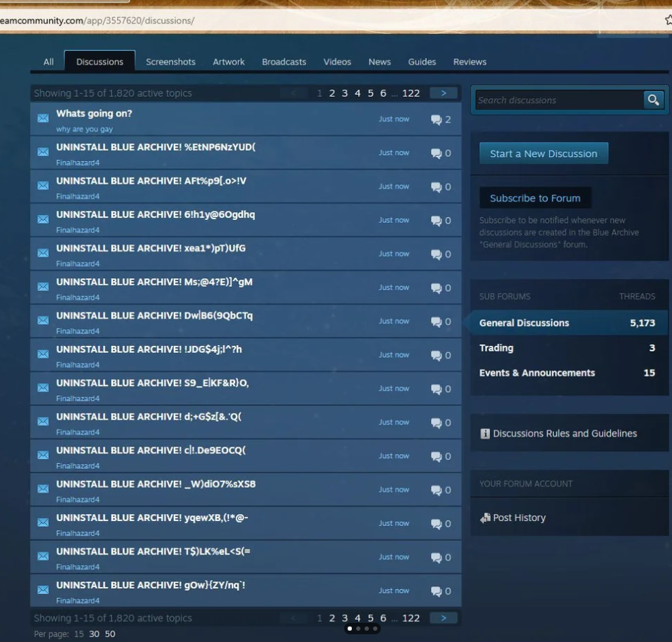This screenshot has height=642, width=672.
Task: Open topic 'UNINSTALL BLUE ARCHIVE! Ms;@4?E)]^gM'
Action: tap(154, 282)
